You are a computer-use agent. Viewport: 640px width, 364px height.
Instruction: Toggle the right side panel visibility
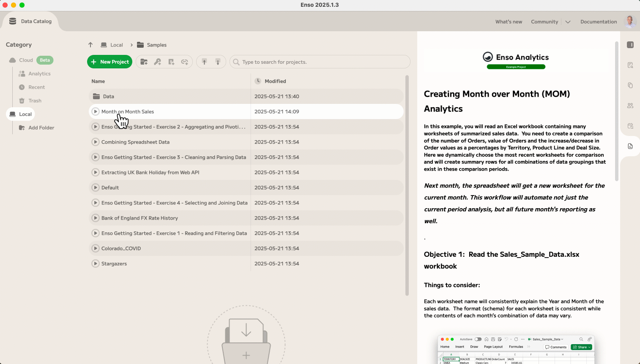click(x=630, y=45)
